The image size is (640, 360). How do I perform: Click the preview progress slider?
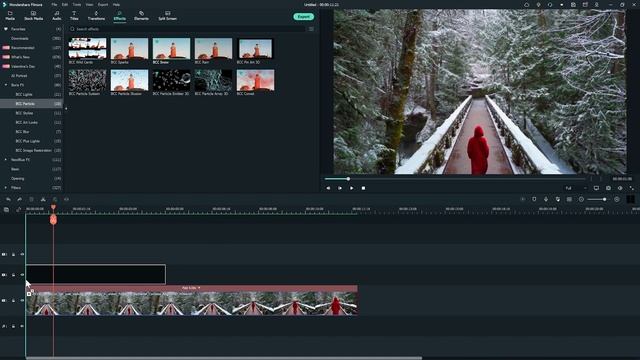(455, 179)
